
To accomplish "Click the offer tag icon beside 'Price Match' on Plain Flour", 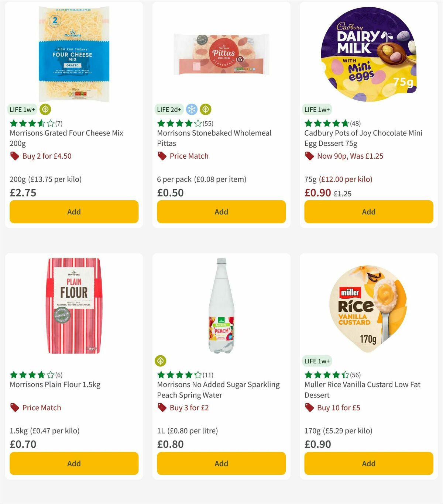I will pos(14,408).
